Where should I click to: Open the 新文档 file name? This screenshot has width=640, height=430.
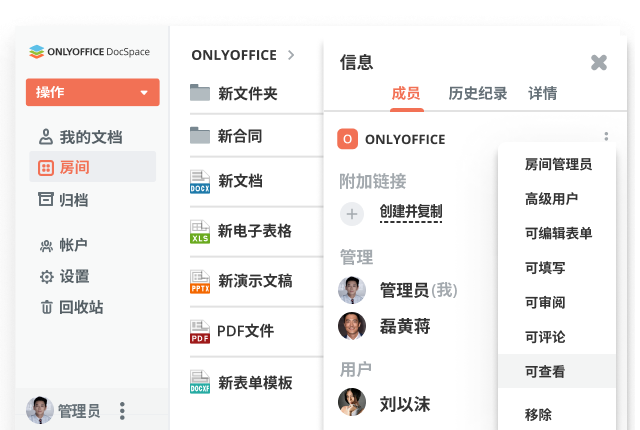240,181
